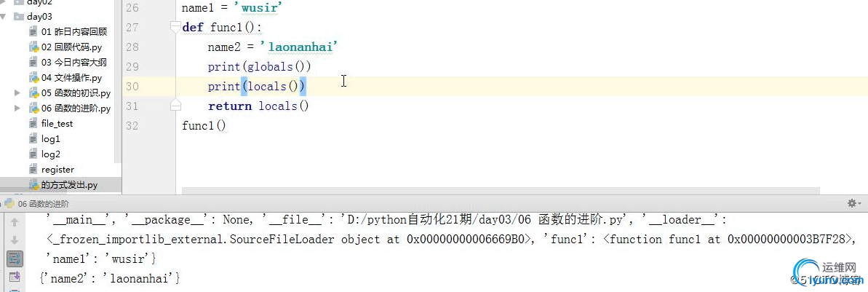This screenshot has height=292, width=868.
Task: Select file_test in project tree
Action: [x=57, y=124]
